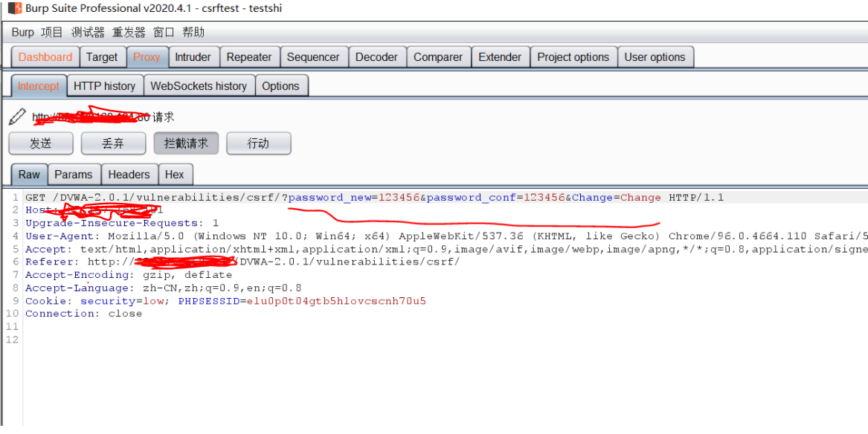The image size is (868, 434).
Task: Open the Project options tab
Action: 573,57
